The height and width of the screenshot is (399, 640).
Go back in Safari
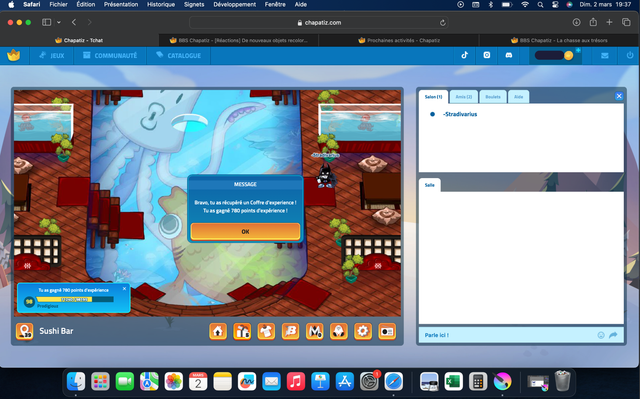click(x=74, y=22)
